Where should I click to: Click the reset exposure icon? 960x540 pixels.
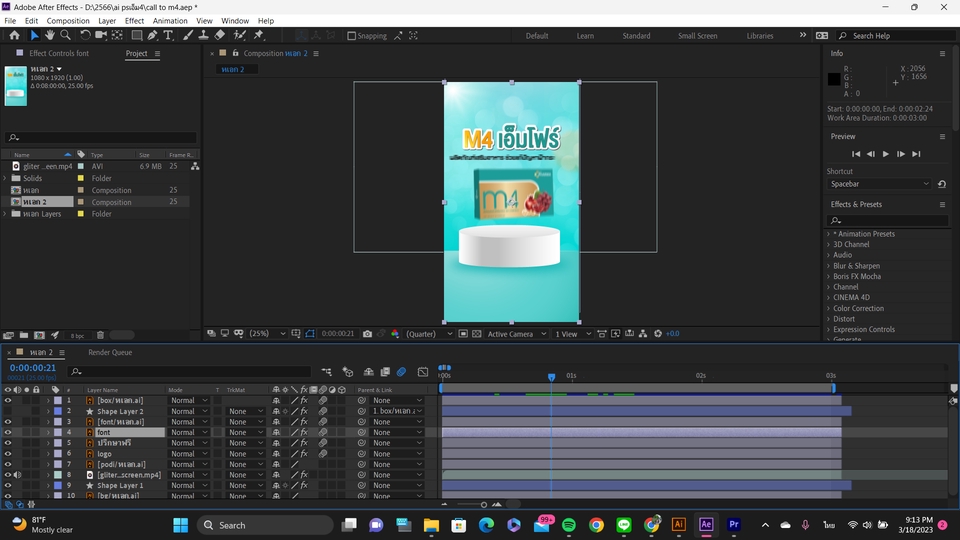point(658,334)
